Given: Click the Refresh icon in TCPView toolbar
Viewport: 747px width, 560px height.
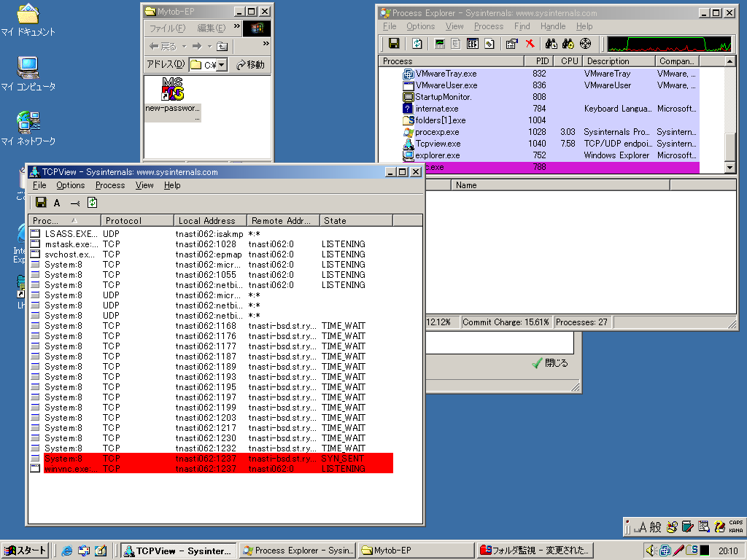Looking at the screenshot, I should coord(93,203).
